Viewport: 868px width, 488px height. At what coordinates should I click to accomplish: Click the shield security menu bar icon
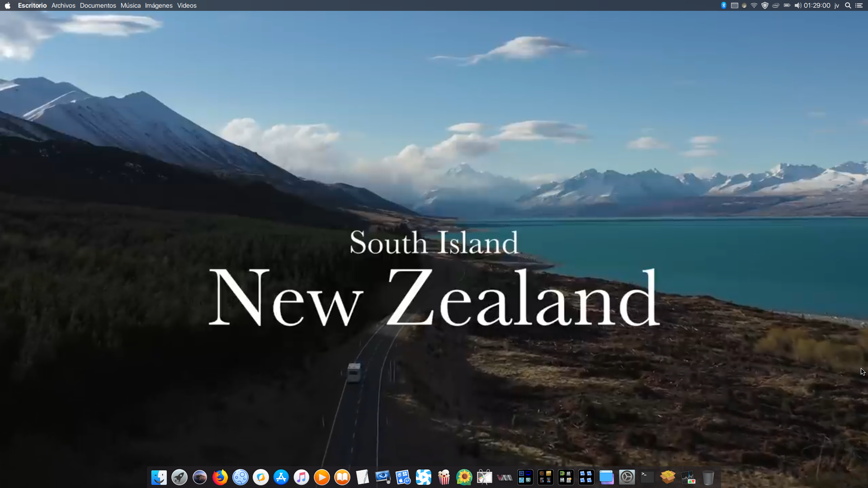point(765,5)
